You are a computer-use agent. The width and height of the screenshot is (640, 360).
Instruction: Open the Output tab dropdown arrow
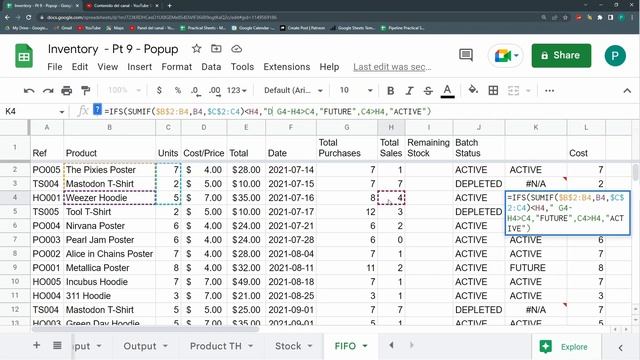165,346
